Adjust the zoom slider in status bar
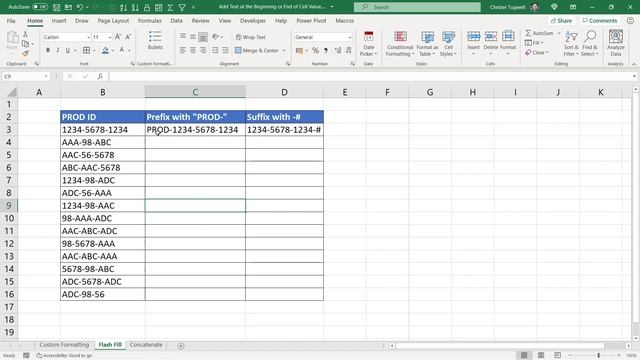The image size is (640, 360). (x=598, y=356)
